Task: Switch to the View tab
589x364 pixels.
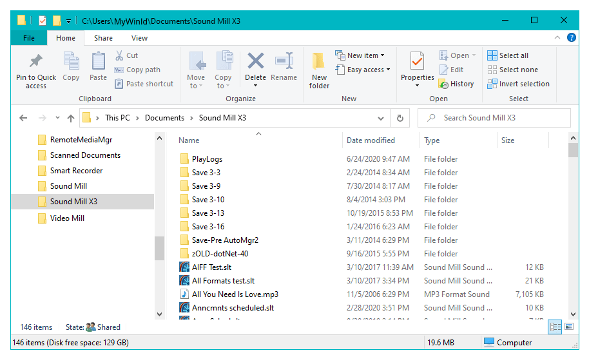Action: [x=139, y=38]
